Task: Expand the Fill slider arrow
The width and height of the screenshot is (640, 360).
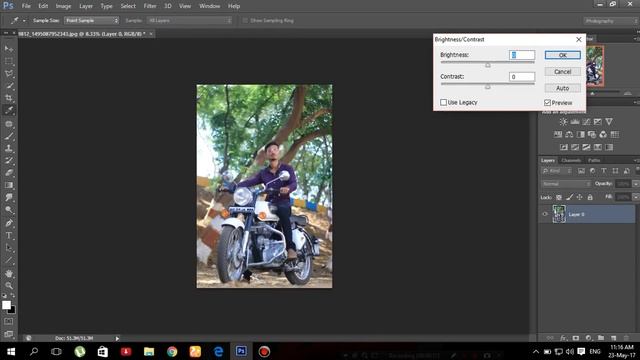Action: pyautogui.click(x=636, y=197)
